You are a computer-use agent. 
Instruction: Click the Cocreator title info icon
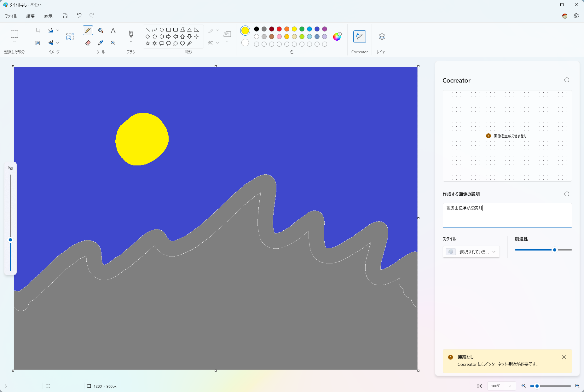coord(567,80)
